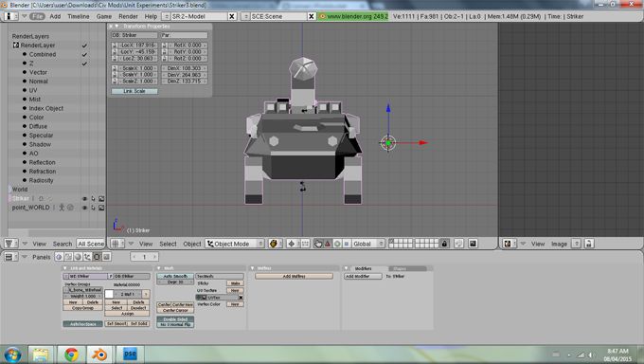Click the Auto Smooth button
Viewport: 644px width, 364px height.
click(175, 277)
